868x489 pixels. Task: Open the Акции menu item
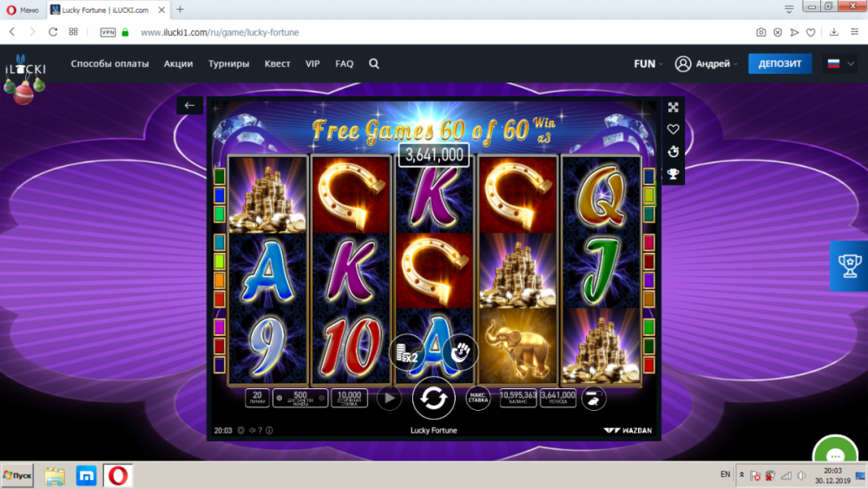pyautogui.click(x=178, y=63)
